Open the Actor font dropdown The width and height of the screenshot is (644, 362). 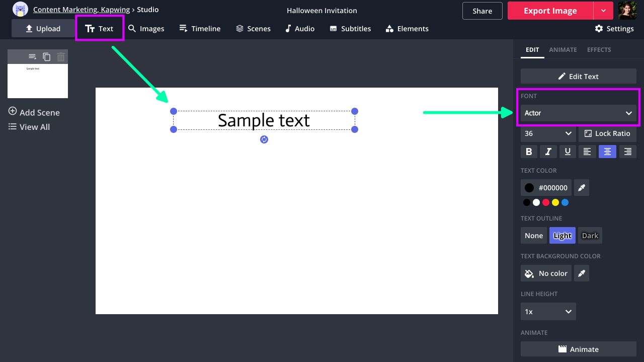point(578,113)
